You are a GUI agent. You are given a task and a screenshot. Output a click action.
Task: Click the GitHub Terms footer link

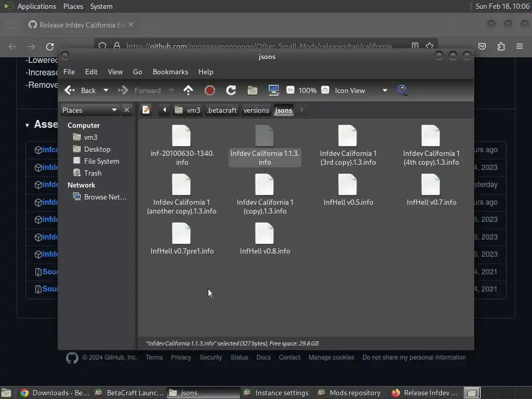[154, 357]
